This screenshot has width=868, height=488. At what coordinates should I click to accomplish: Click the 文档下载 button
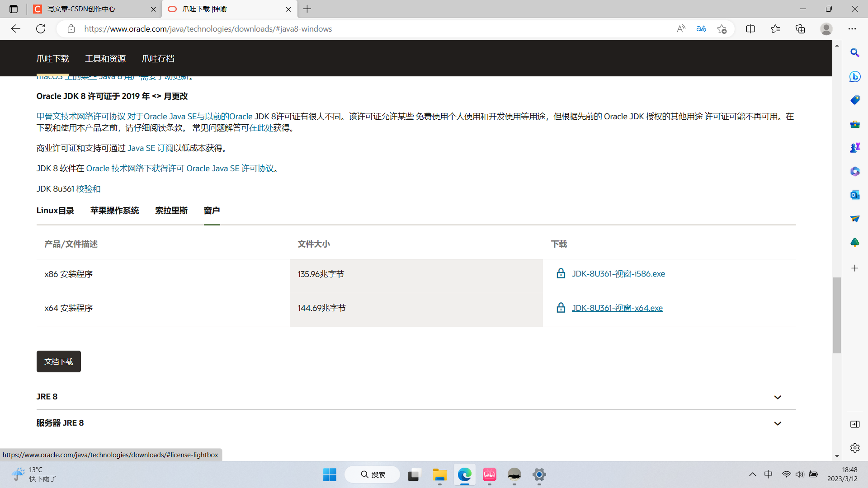pyautogui.click(x=59, y=361)
